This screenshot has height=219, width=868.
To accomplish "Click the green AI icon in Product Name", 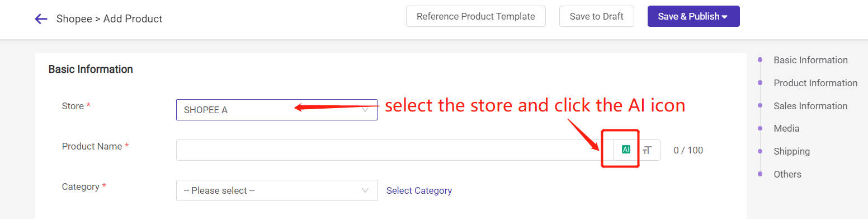I will pos(626,150).
